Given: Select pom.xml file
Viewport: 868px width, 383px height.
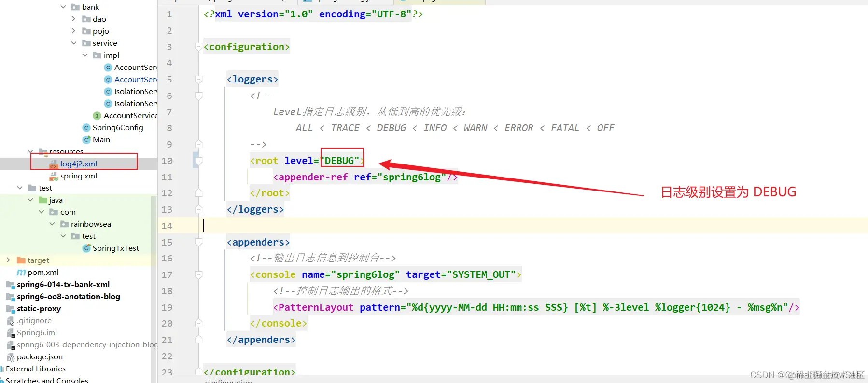Looking at the screenshot, I should pos(43,272).
